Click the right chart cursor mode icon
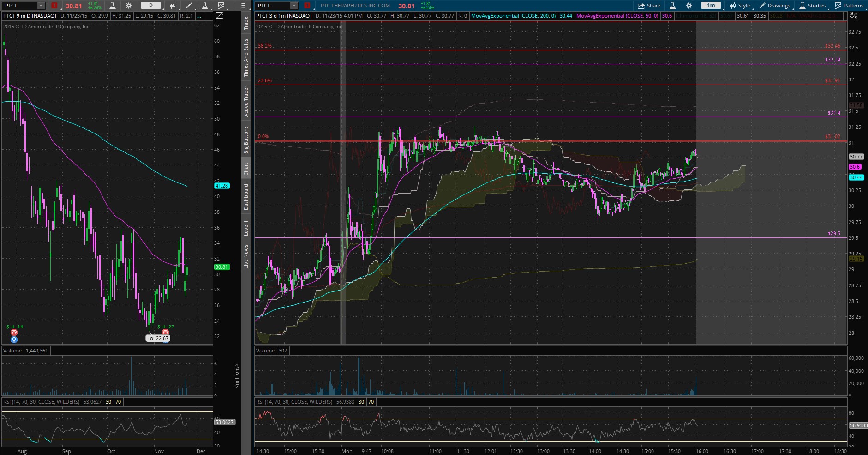This screenshot has width=868, height=455. click(854, 16)
